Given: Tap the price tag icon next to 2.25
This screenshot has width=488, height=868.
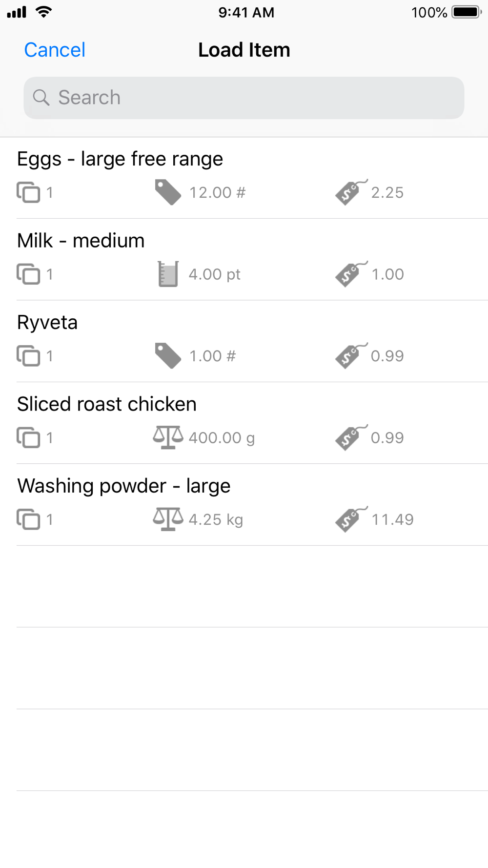Looking at the screenshot, I should pyautogui.click(x=351, y=192).
